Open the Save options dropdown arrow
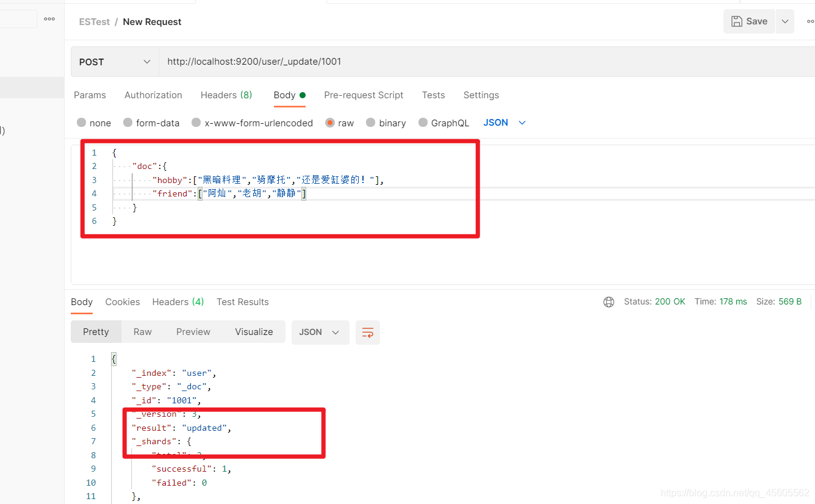815x504 pixels. 785,21
